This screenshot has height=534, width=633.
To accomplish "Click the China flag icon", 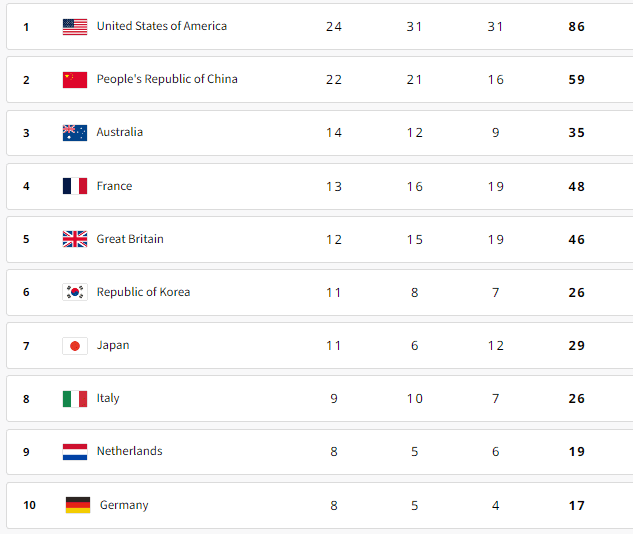I will coord(75,80).
